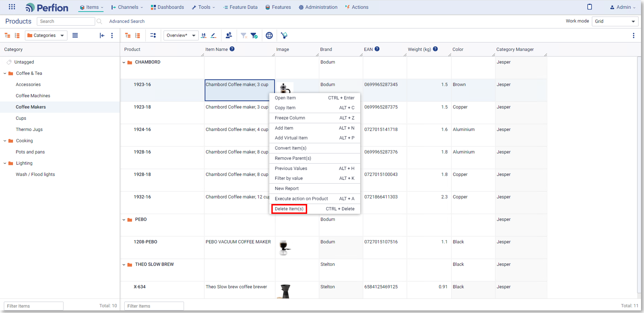Click the PEBO vacuum coffee maker thumbnail
This screenshot has width=644, height=313.
pos(285,248)
